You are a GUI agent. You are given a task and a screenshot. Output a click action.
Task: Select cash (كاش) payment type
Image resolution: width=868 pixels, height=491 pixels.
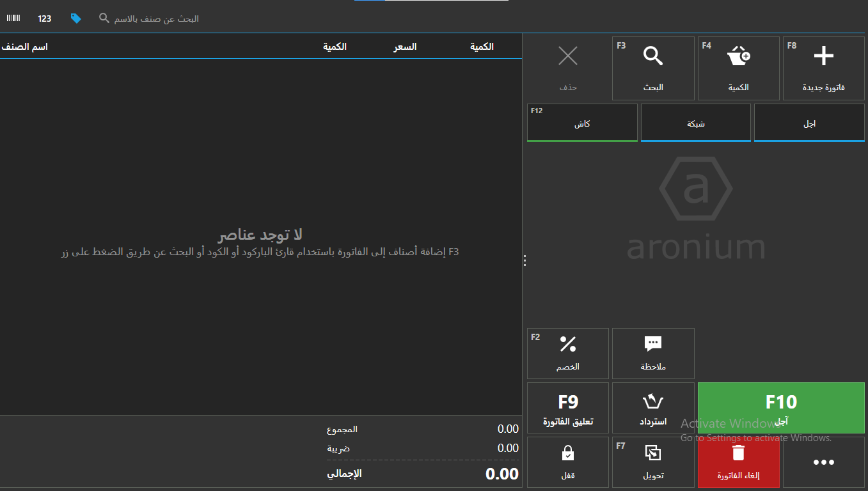click(x=582, y=123)
